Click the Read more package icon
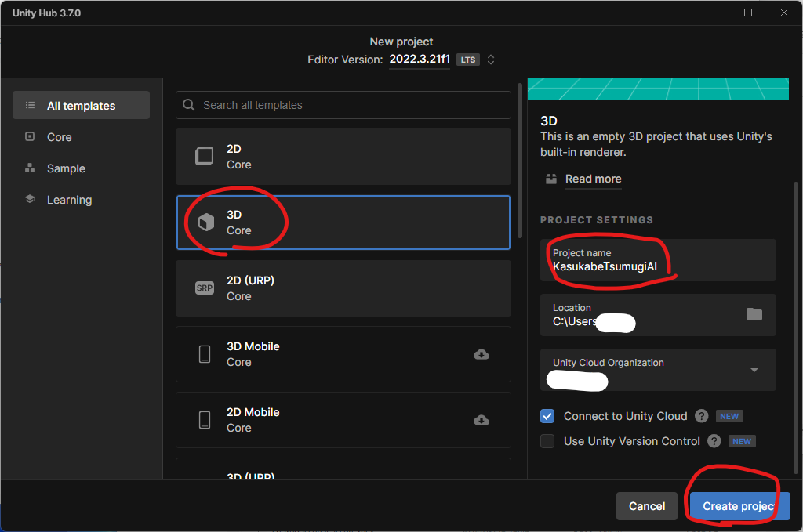This screenshot has width=803, height=532. pyautogui.click(x=551, y=179)
